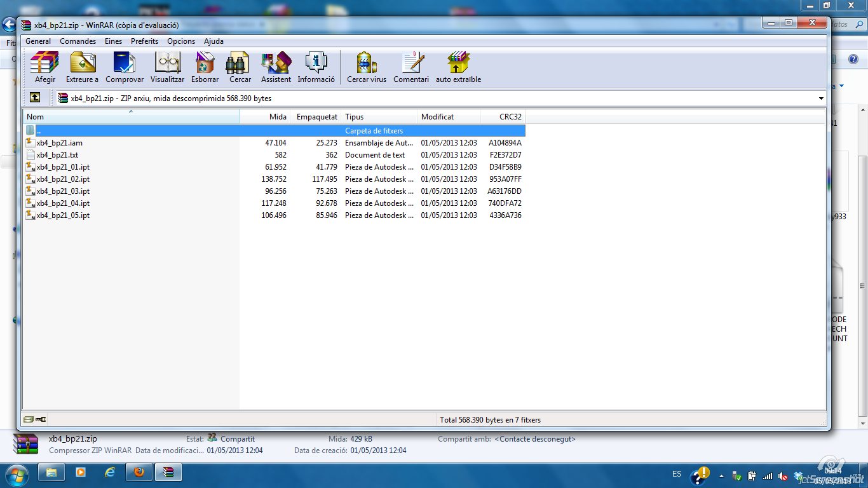Click the Esborrar delete icon
This screenshot has height=488, width=868.
coord(205,67)
